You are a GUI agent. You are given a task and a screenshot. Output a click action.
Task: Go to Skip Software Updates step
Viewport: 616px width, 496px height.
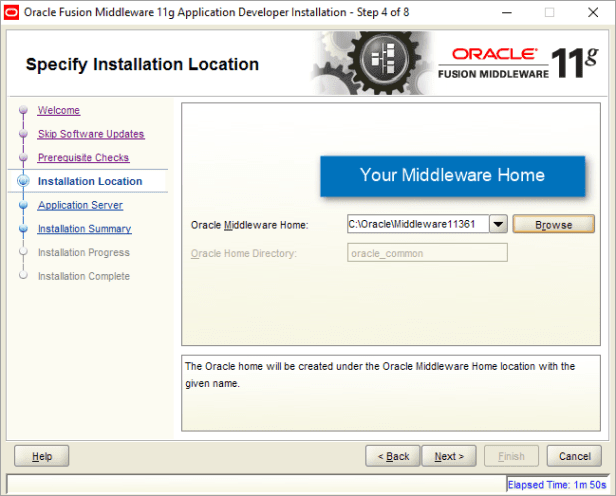coord(91,134)
